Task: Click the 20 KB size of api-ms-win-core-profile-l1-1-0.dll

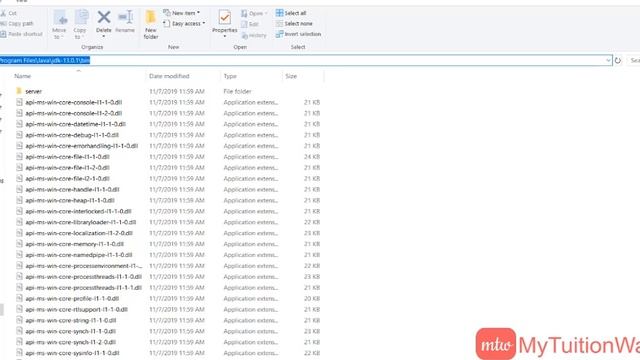Action: pos(312,299)
